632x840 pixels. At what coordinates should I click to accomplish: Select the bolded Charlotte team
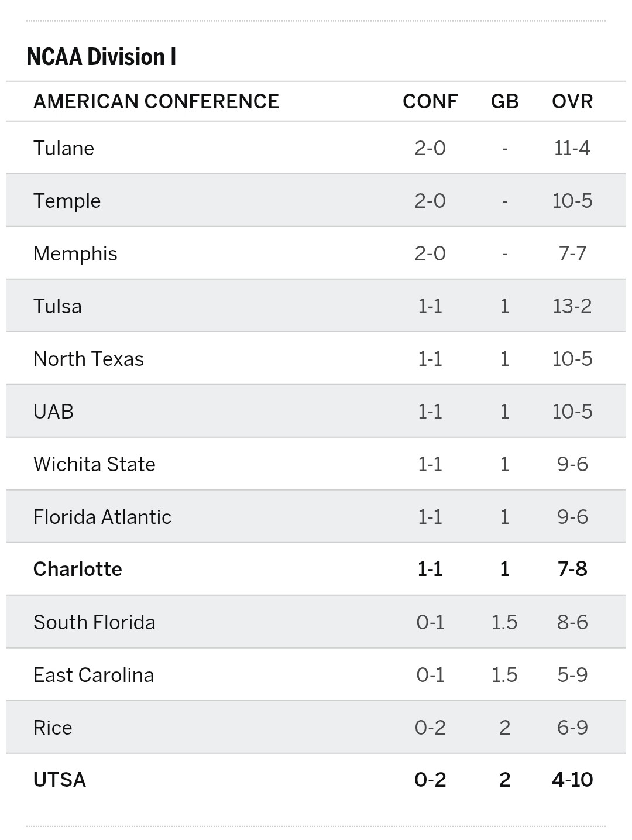coord(78,569)
